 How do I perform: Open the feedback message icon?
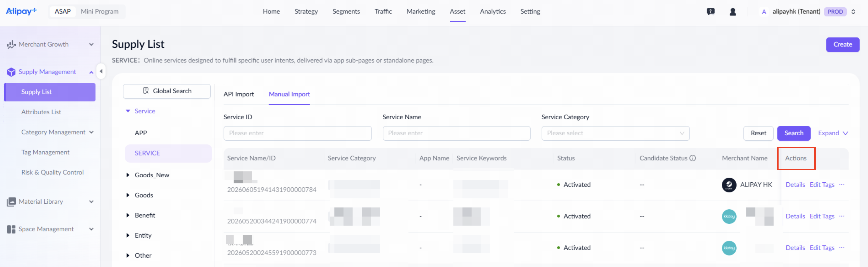pyautogui.click(x=711, y=12)
